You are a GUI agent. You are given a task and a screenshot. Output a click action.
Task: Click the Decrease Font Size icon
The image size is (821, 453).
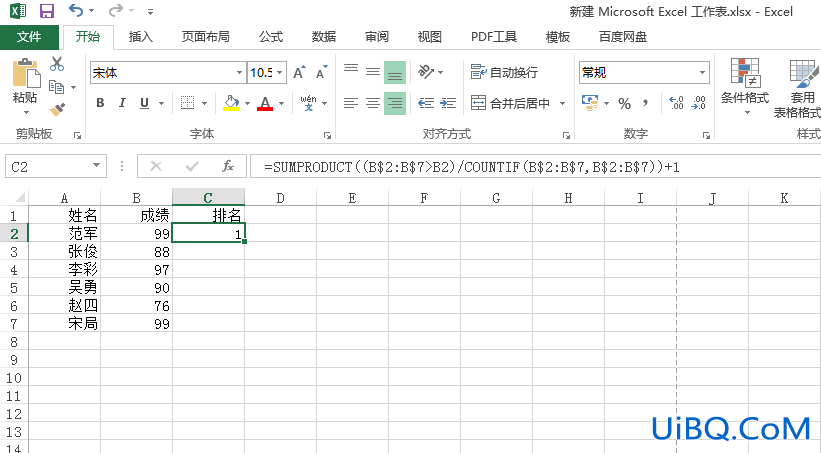click(x=321, y=72)
